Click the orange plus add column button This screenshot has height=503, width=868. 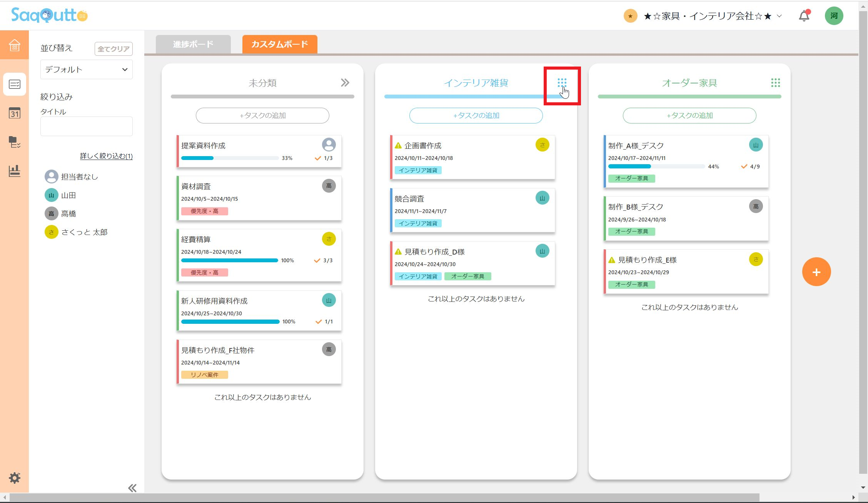click(x=816, y=272)
